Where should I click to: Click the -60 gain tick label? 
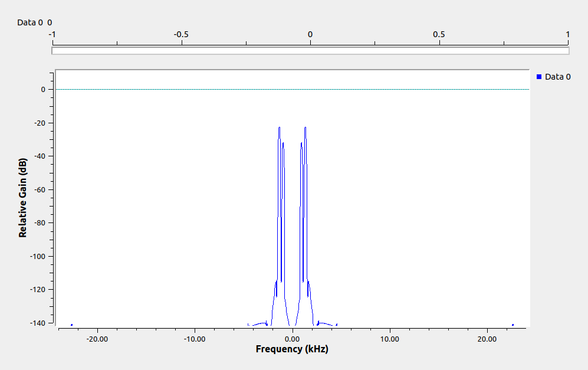[x=39, y=189]
